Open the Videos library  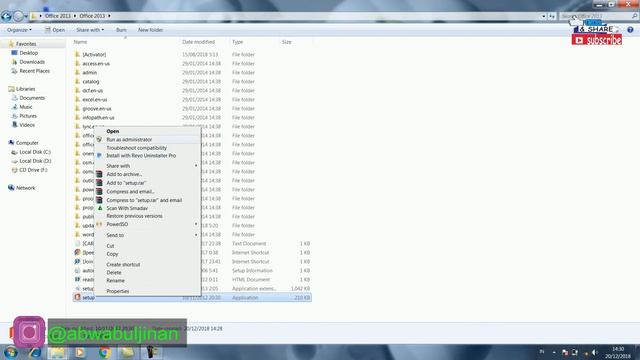27,125
